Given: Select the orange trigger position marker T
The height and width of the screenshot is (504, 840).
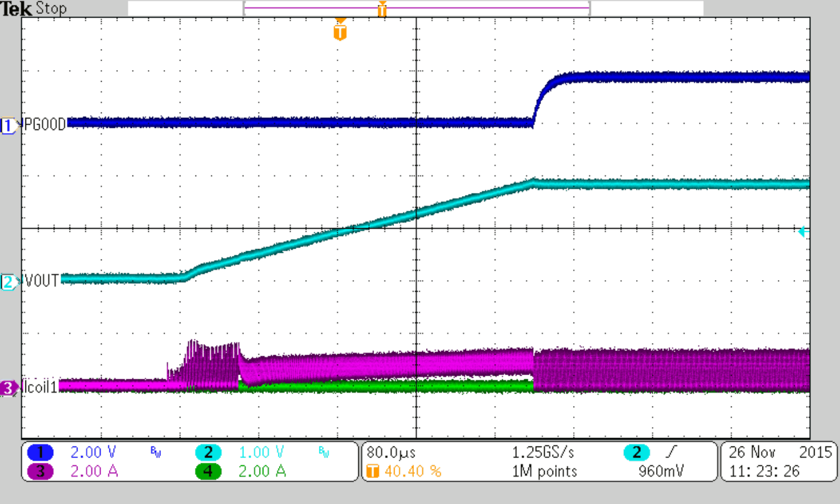Looking at the screenshot, I should 341,31.
